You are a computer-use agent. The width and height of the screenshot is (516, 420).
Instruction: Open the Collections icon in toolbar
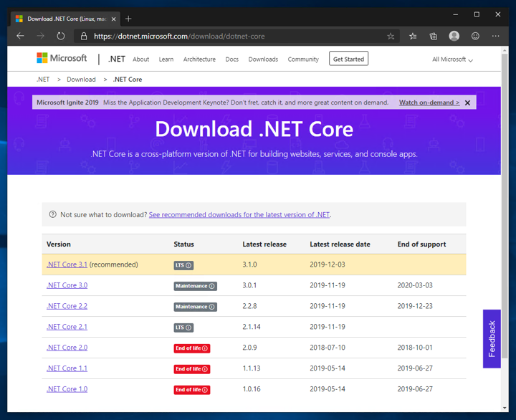[x=434, y=37]
